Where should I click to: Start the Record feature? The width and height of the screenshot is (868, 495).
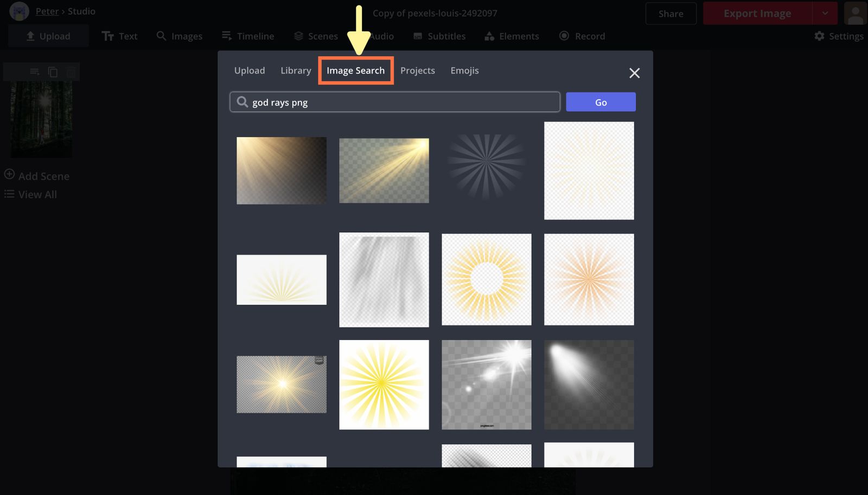click(581, 36)
